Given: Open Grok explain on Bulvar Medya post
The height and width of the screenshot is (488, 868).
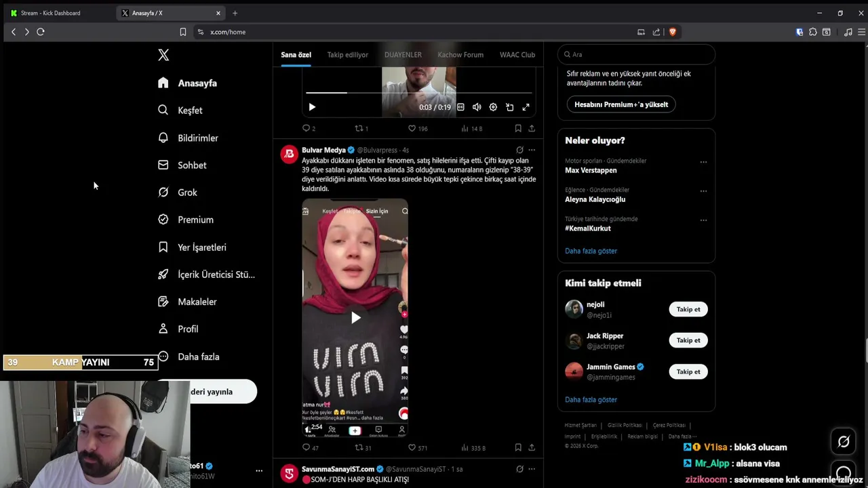Looking at the screenshot, I should [519, 150].
